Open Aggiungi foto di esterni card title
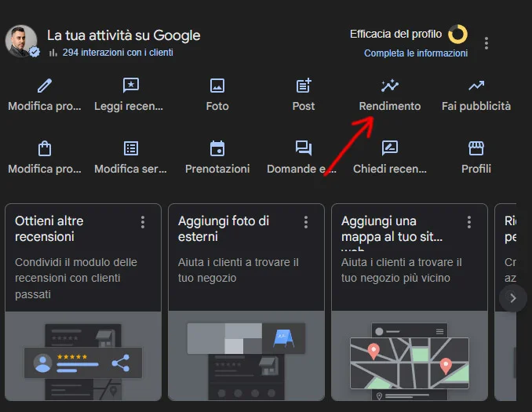The width and height of the screenshot is (532, 412). [x=224, y=228]
